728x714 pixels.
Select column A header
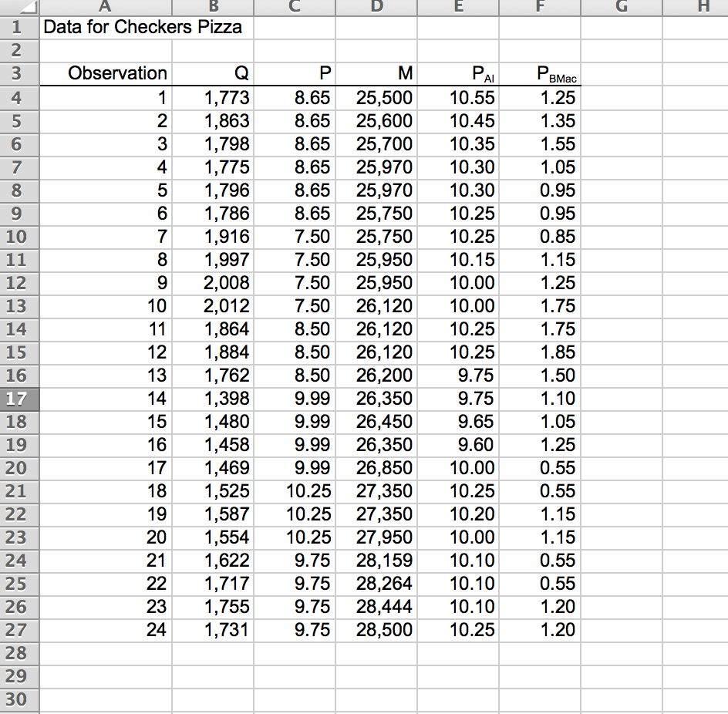[105, 7]
